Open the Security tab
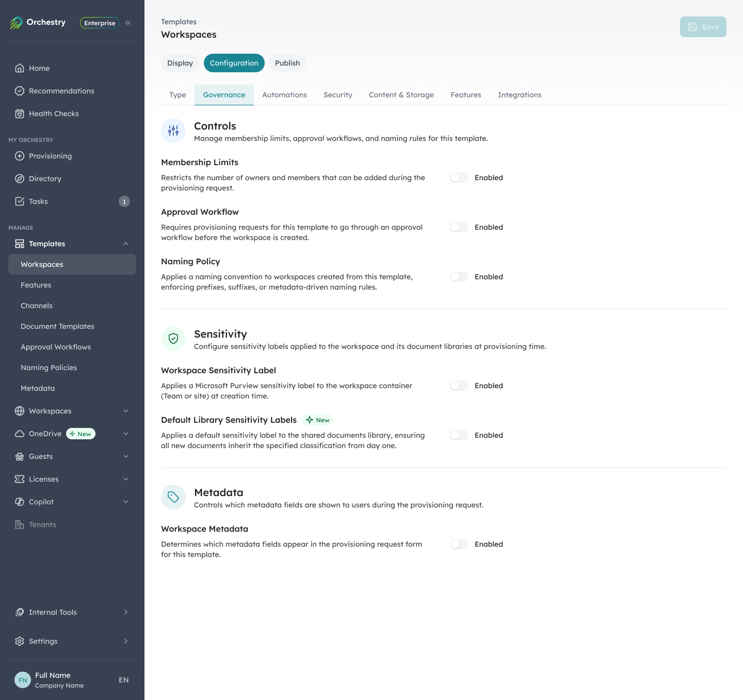The height and width of the screenshot is (700, 743). pos(338,95)
